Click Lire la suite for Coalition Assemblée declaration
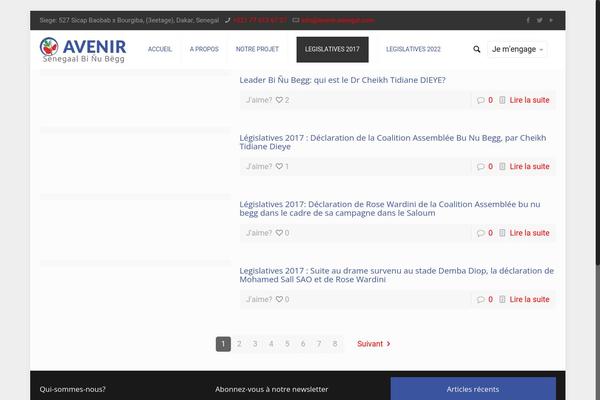The height and width of the screenshot is (400, 600). tap(529, 167)
